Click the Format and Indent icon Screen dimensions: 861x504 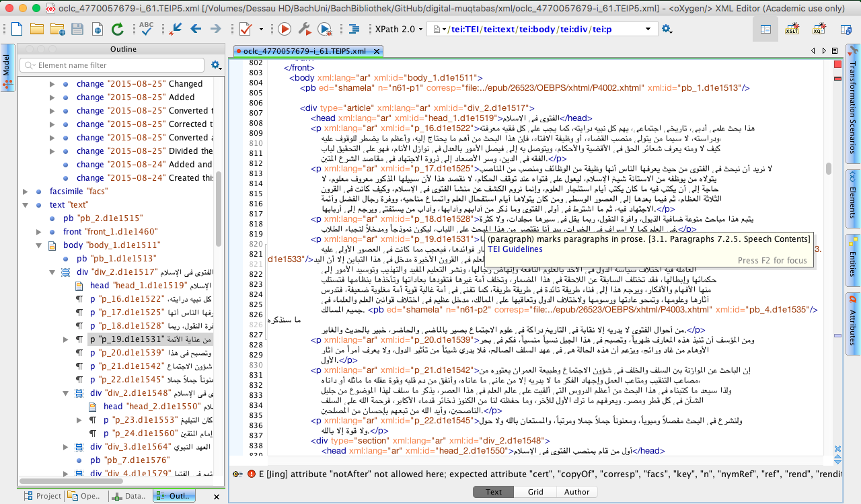354,29
